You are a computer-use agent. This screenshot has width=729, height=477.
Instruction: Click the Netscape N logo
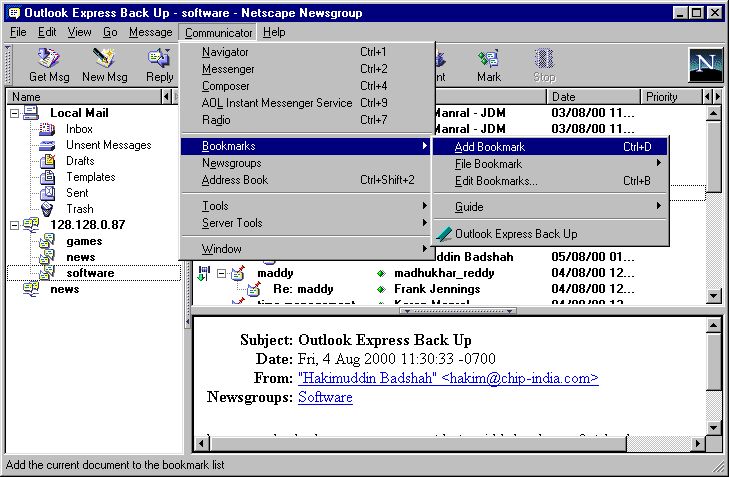tap(705, 64)
